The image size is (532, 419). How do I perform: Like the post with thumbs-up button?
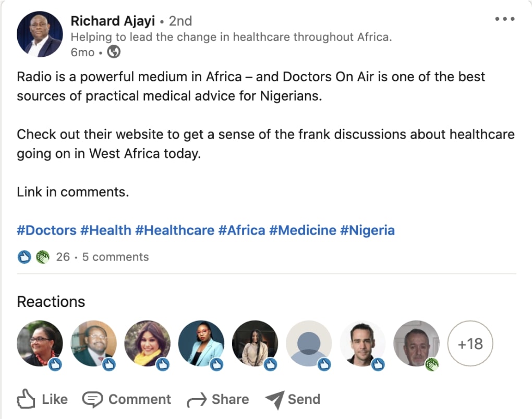coord(42,400)
